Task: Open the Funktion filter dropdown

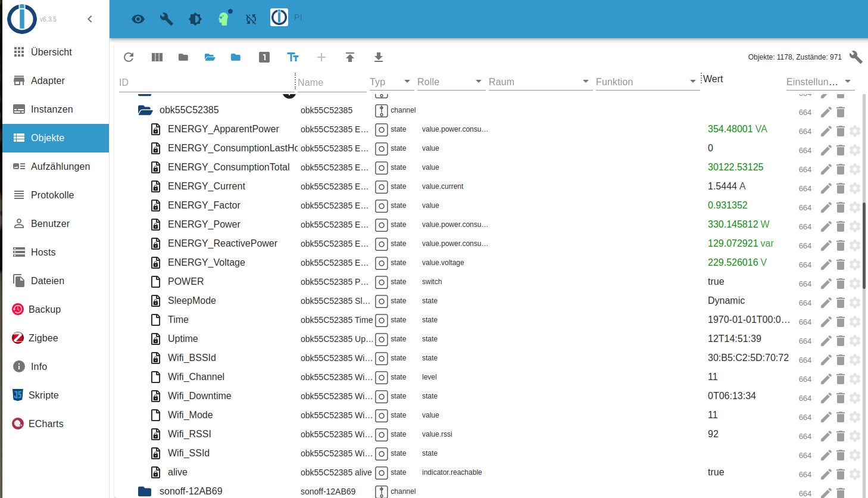Action: 647,82
